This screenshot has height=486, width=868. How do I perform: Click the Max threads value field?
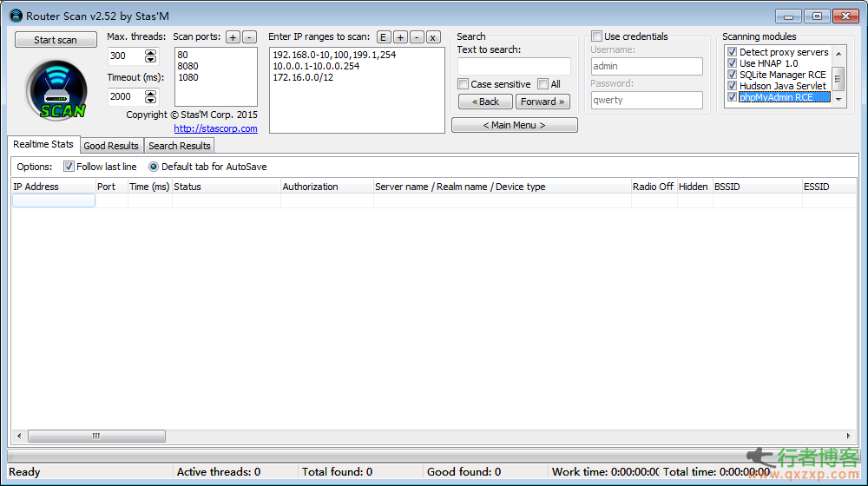point(126,56)
